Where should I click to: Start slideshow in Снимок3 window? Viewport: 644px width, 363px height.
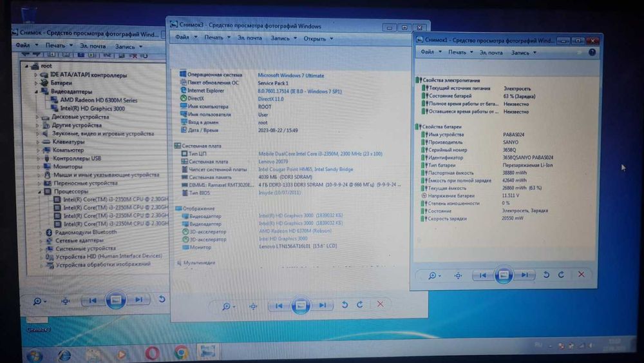(x=301, y=306)
